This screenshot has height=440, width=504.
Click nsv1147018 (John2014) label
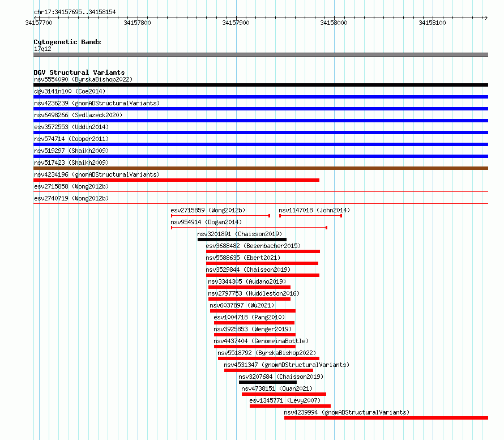[314, 210]
